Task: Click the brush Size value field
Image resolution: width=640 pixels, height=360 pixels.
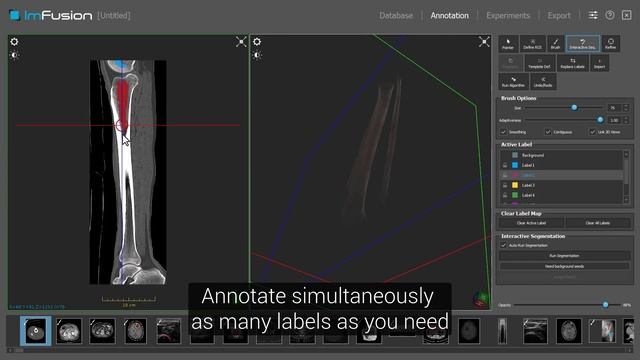Action: pyautogui.click(x=614, y=108)
